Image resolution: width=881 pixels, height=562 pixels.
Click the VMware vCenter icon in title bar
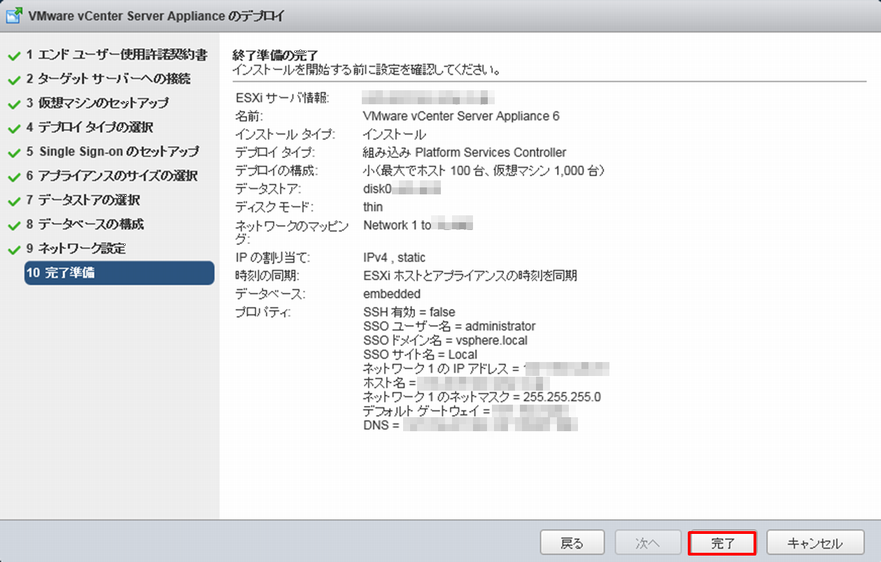pos(15,17)
